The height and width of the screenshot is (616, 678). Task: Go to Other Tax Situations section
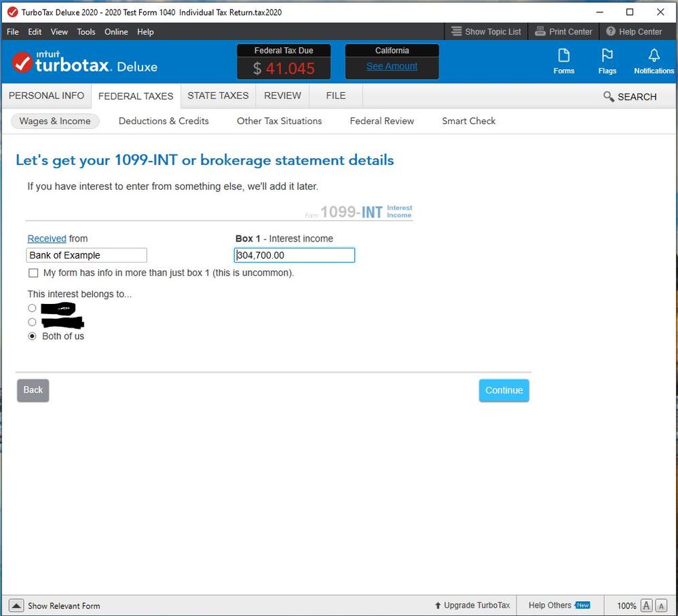tap(280, 121)
